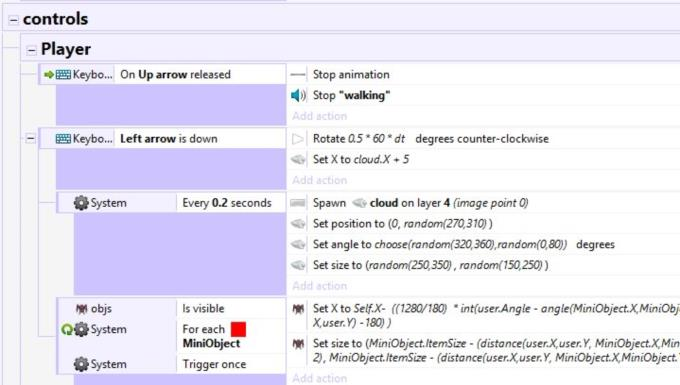Select the Rotate 0.5 * 60 * dt action
680x385 pixels.
(483, 139)
